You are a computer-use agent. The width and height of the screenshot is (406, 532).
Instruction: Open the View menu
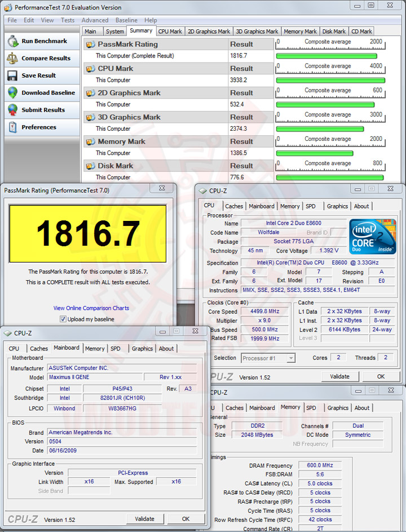[47, 20]
